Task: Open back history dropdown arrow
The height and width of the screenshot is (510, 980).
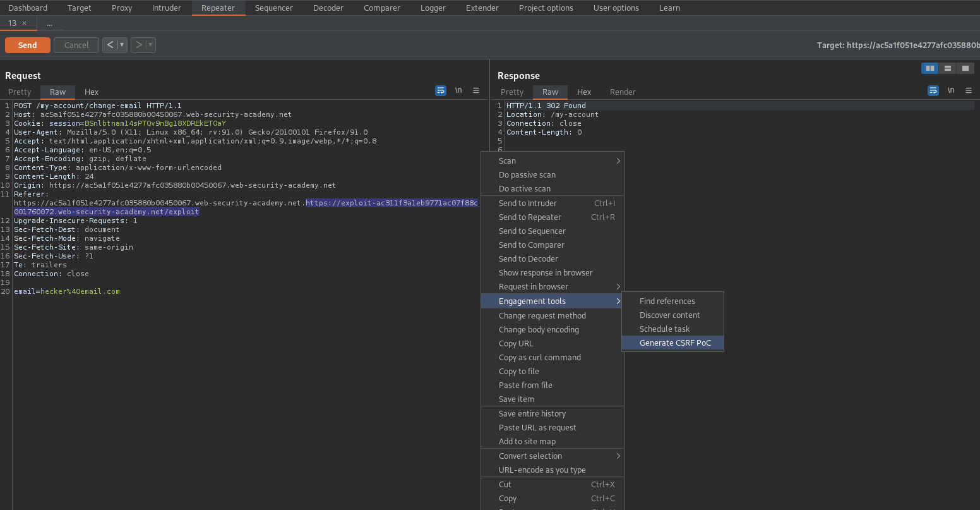Action: pyautogui.click(x=122, y=45)
